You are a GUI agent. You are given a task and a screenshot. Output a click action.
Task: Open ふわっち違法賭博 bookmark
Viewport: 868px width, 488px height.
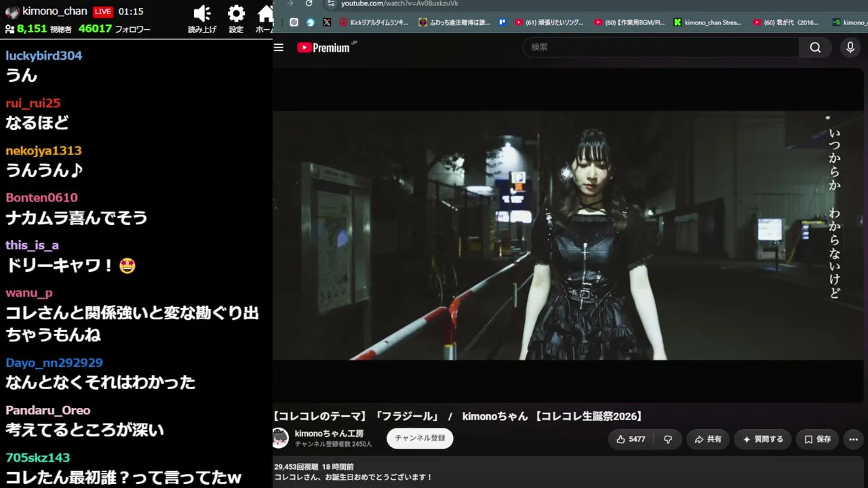454,22
